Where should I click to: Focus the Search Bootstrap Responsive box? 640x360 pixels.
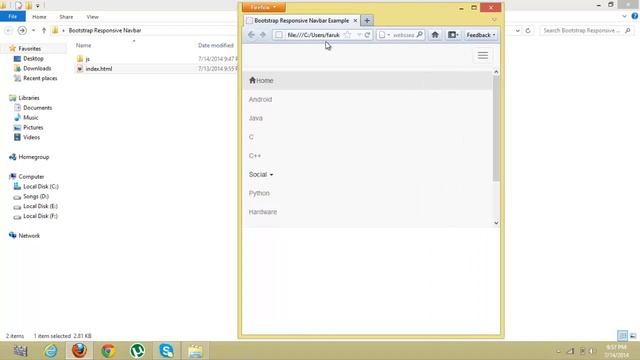(587, 31)
